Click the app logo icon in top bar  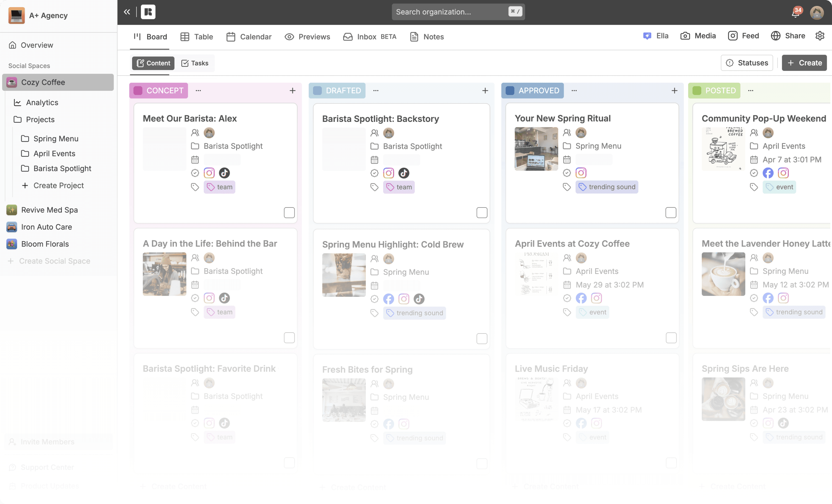click(x=148, y=12)
